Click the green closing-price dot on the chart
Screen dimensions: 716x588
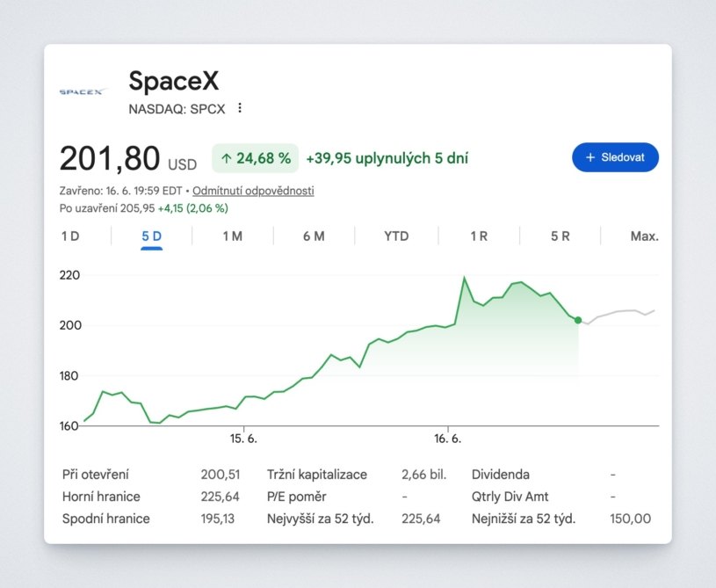[578, 320]
